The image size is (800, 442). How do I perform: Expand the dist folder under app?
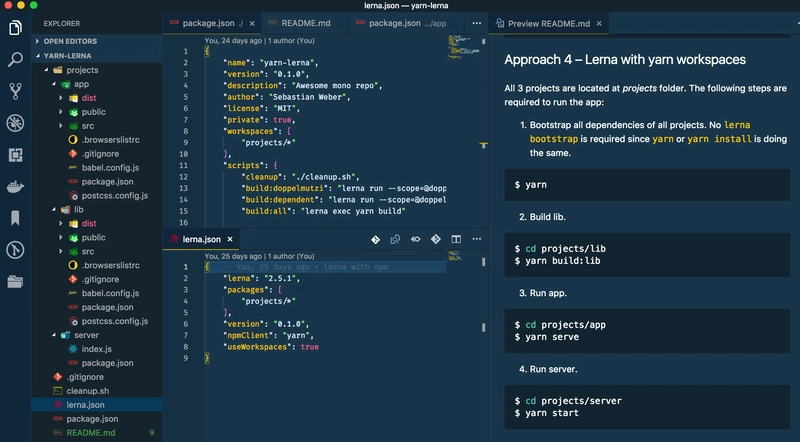[89, 98]
